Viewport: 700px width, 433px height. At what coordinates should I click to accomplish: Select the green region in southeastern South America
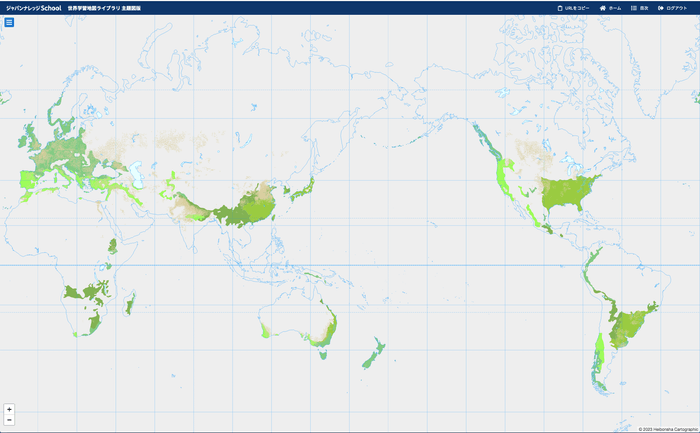coord(630,325)
